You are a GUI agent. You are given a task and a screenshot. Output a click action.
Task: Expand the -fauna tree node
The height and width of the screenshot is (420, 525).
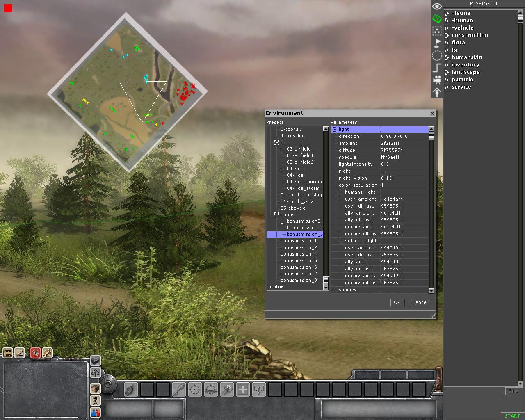tap(447, 13)
